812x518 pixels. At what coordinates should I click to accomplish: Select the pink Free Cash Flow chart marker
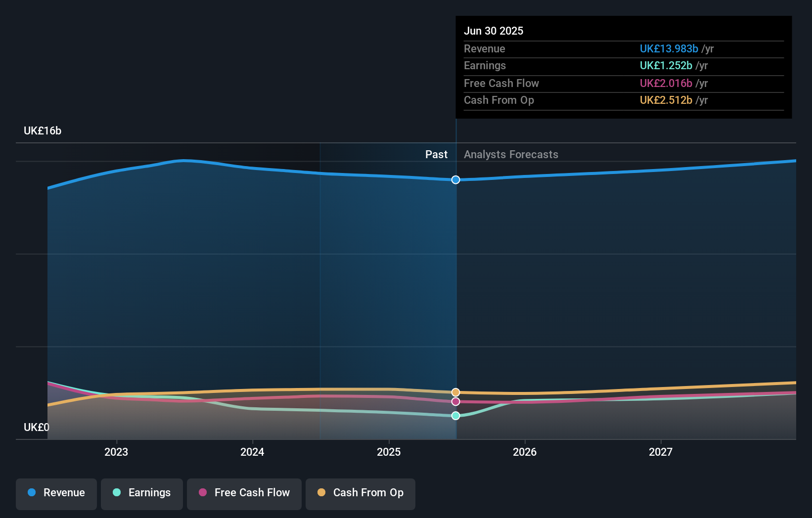(x=455, y=401)
